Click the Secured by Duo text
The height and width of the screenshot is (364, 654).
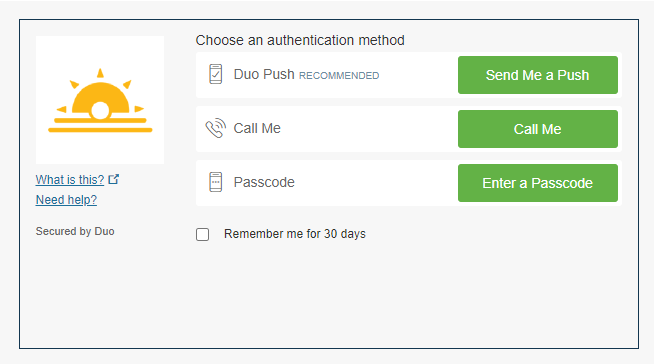tap(75, 231)
